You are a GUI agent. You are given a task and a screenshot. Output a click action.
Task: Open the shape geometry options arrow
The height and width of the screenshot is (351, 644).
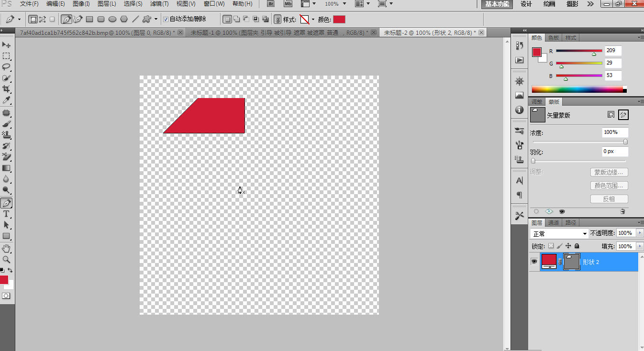[x=156, y=20]
